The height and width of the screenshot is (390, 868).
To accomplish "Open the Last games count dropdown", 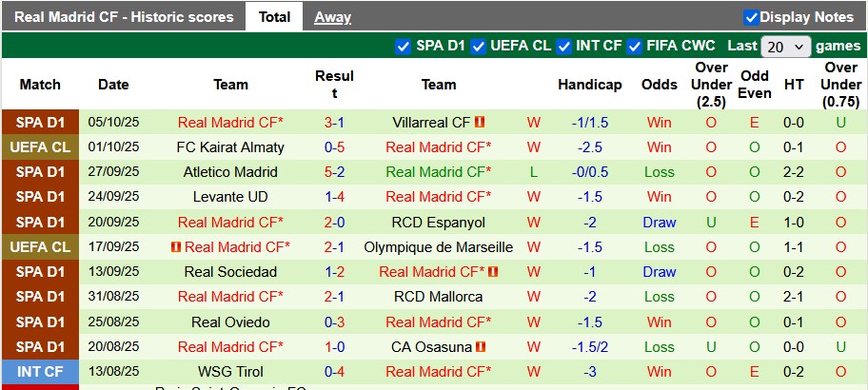I will coord(786,46).
